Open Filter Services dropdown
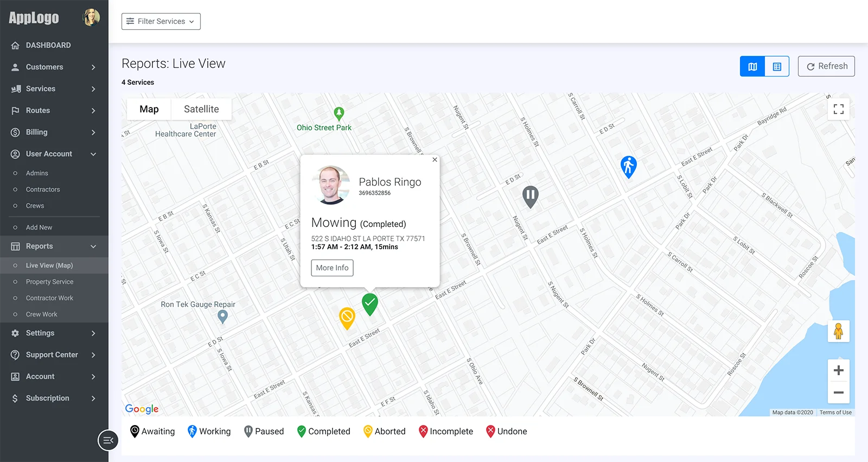This screenshot has height=462, width=868. (161, 21)
